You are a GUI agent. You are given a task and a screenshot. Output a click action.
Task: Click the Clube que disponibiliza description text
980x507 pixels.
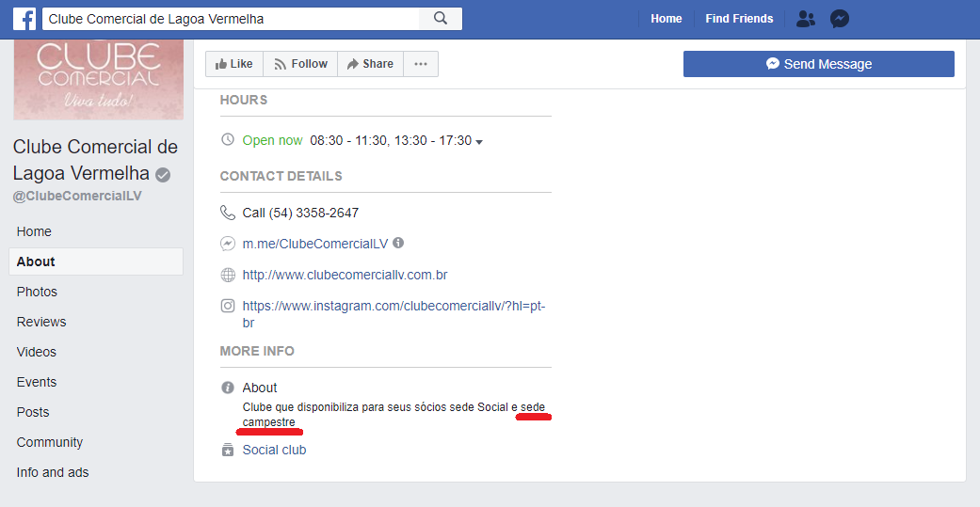pos(394,415)
